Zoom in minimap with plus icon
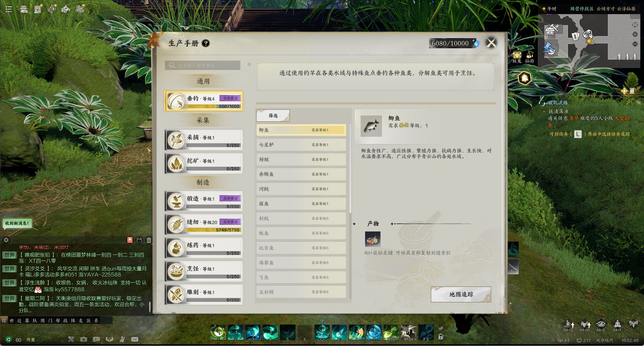This screenshot has height=346, width=644. pyautogui.click(x=635, y=34)
